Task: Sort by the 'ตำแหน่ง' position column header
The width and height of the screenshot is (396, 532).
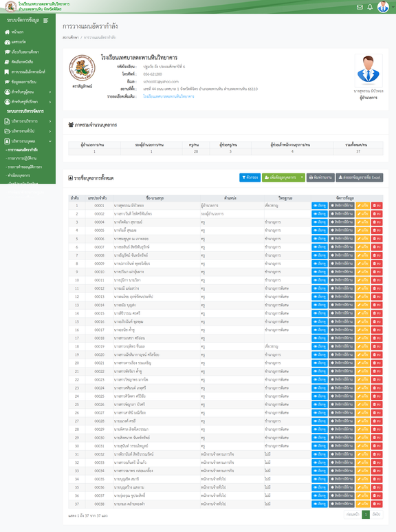Action: click(232, 198)
